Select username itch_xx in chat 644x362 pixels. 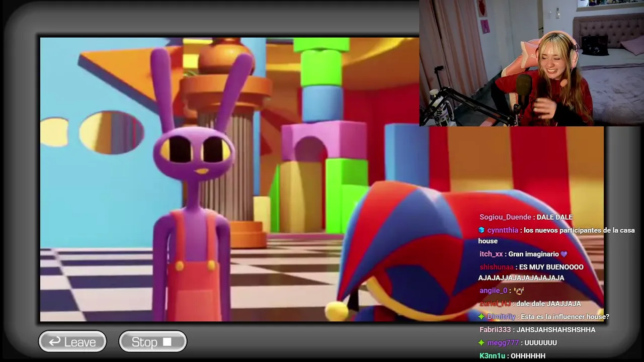tap(491, 254)
